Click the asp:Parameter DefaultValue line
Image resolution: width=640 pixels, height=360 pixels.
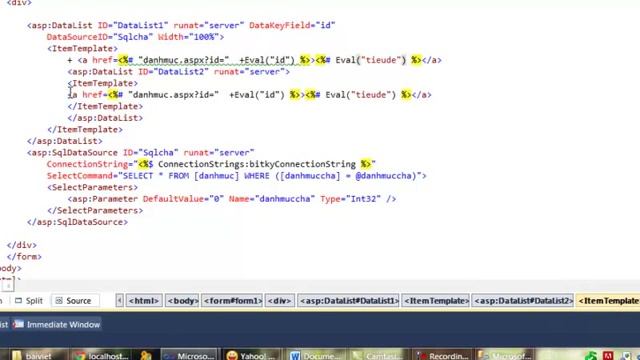pos(231,199)
